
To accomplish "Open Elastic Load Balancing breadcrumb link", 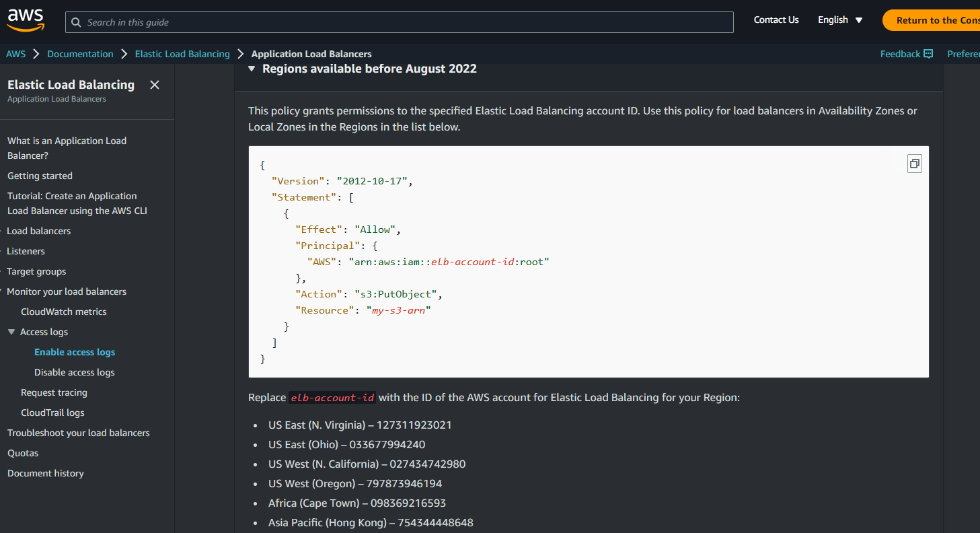I will [182, 53].
